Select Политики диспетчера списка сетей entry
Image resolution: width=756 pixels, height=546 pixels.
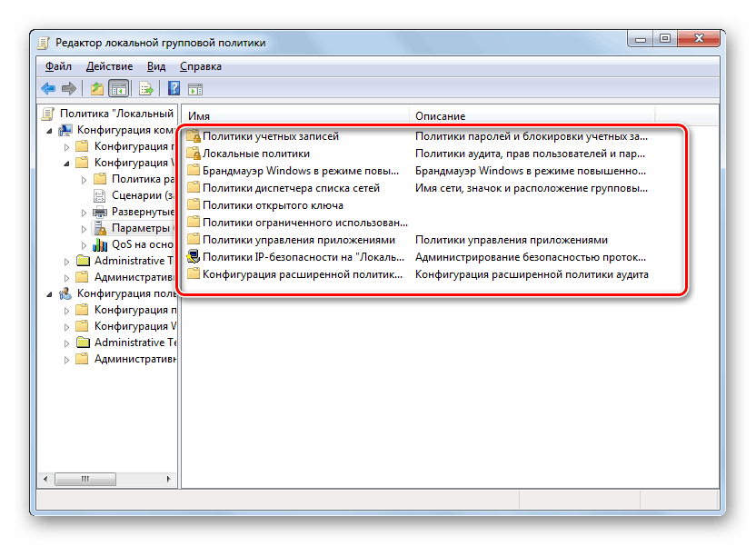[x=291, y=188]
